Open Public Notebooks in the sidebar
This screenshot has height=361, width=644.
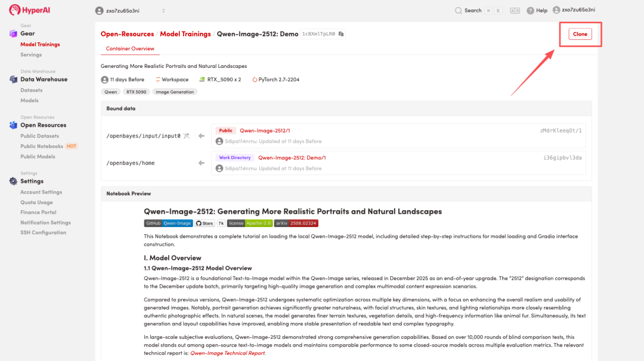42,147
